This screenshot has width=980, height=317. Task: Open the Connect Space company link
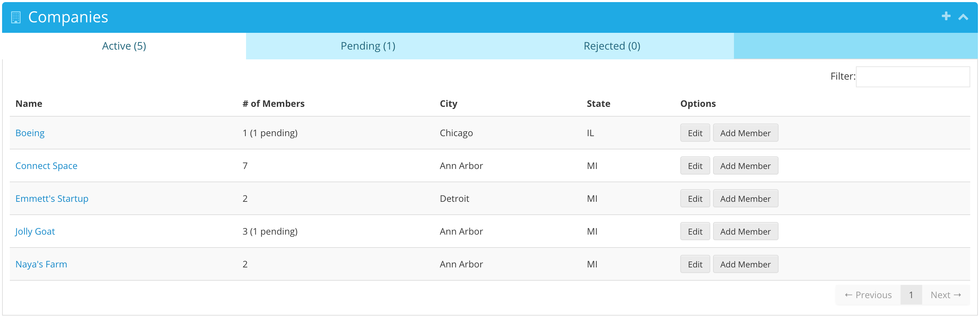(x=46, y=166)
